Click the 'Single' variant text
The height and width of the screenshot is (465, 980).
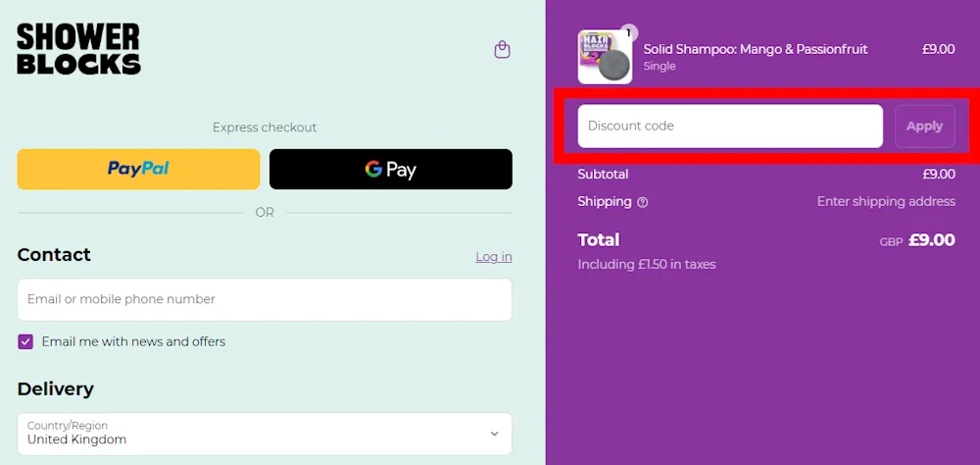tap(660, 66)
